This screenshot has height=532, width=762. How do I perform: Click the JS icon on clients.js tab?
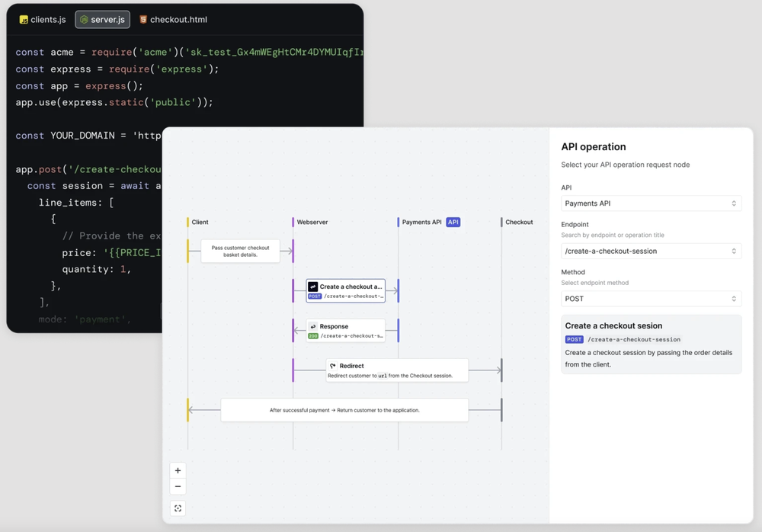24,20
